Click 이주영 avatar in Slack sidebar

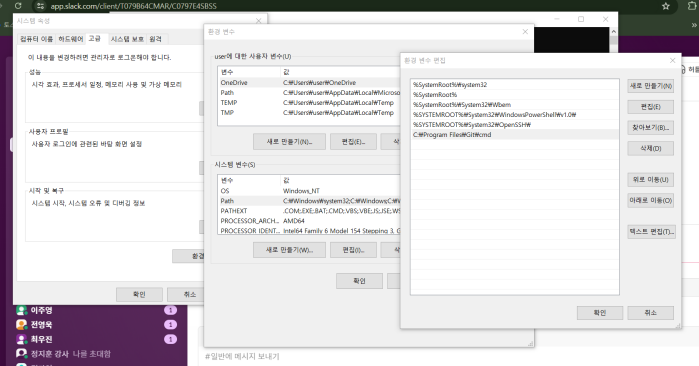point(21,310)
